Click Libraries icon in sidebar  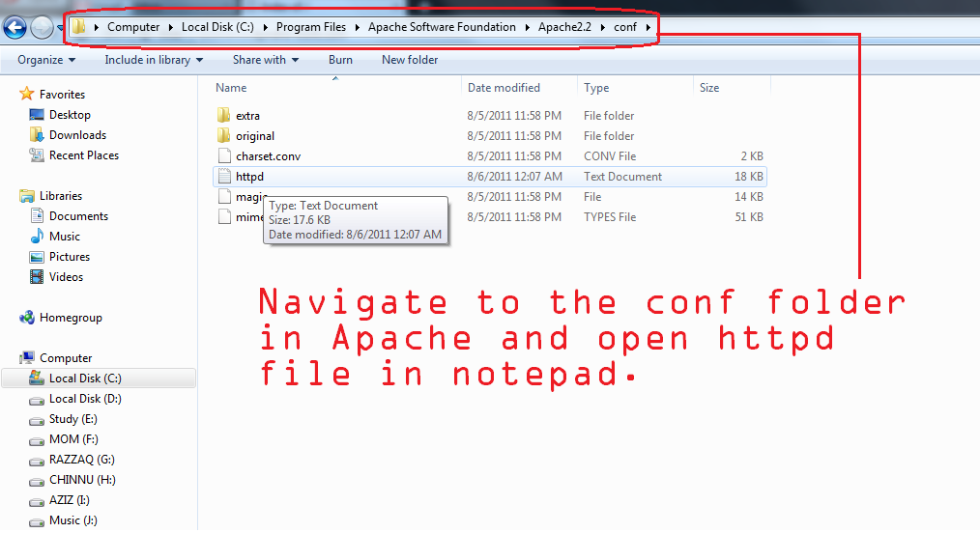[27, 196]
